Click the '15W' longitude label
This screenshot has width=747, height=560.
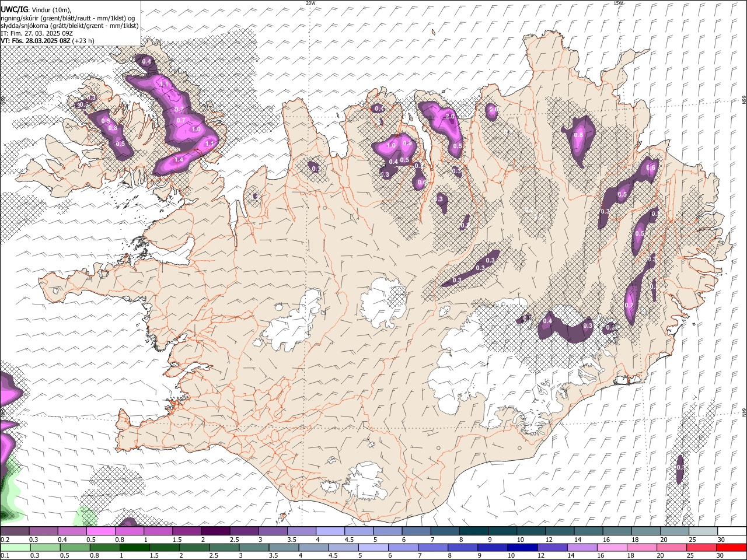point(618,3)
